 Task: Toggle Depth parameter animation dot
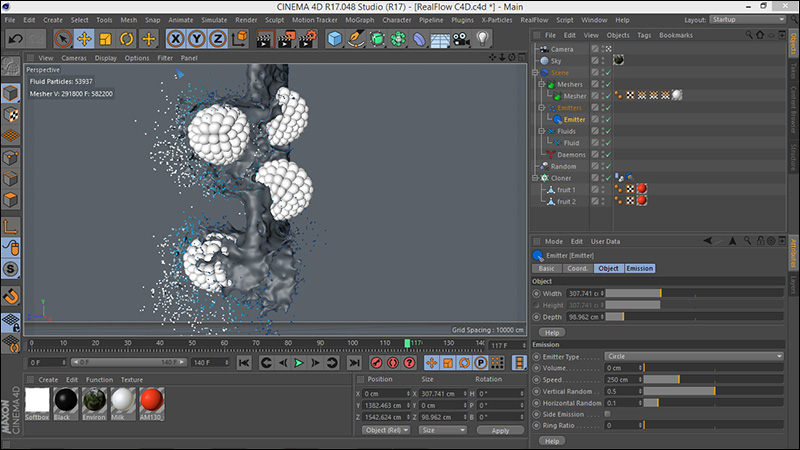536,317
